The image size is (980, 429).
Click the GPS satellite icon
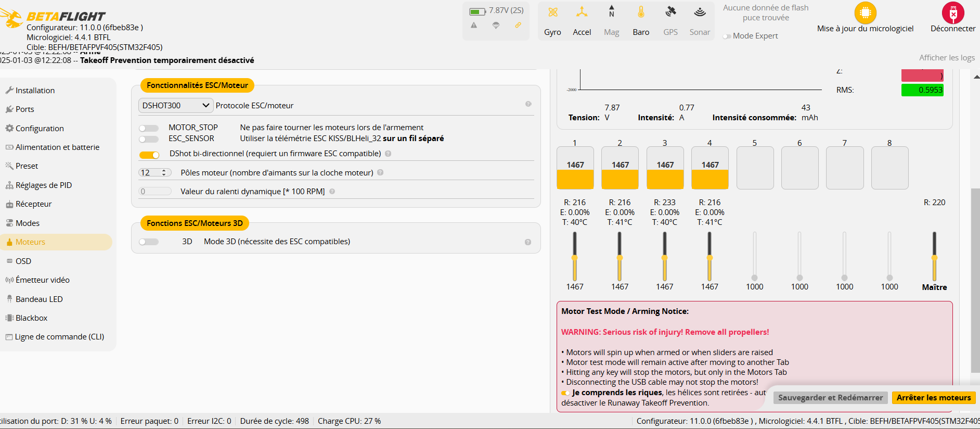coord(670,12)
